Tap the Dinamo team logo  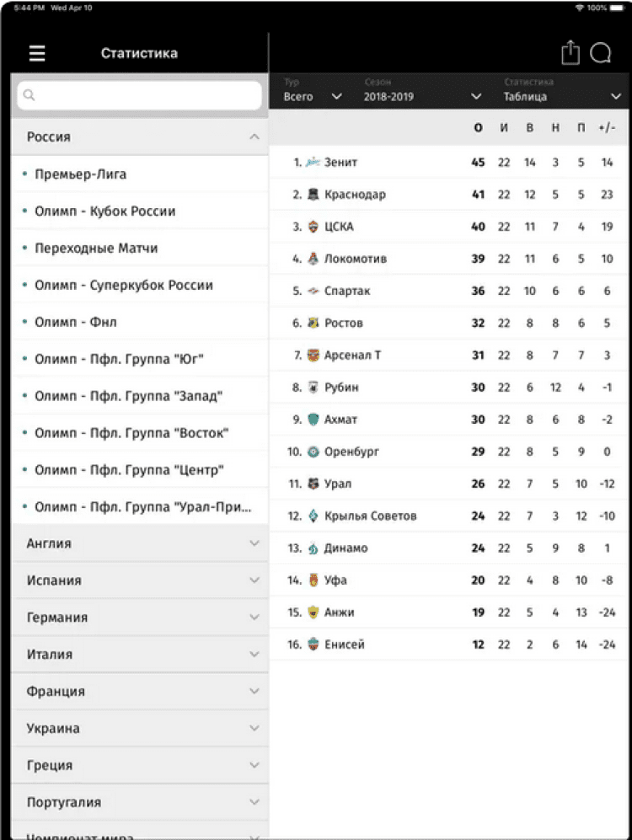click(x=313, y=548)
